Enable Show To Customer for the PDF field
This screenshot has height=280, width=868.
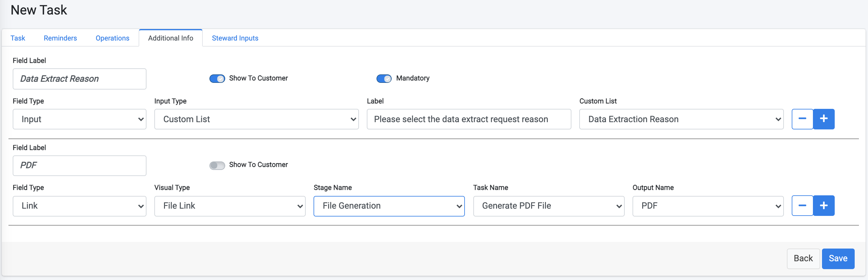click(217, 165)
